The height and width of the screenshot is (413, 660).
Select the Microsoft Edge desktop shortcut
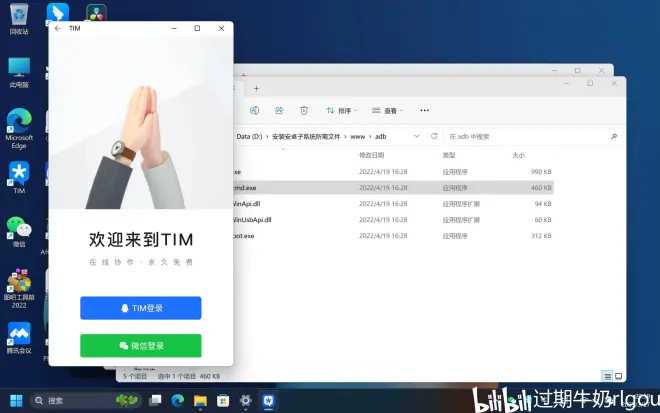point(19,128)
